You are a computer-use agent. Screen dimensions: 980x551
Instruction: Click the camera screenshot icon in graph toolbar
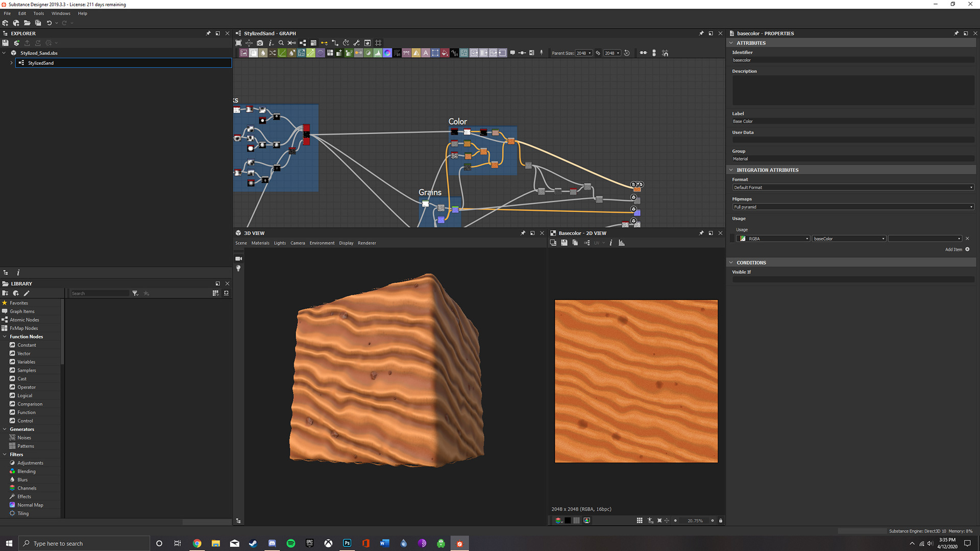tap(260, 43)
